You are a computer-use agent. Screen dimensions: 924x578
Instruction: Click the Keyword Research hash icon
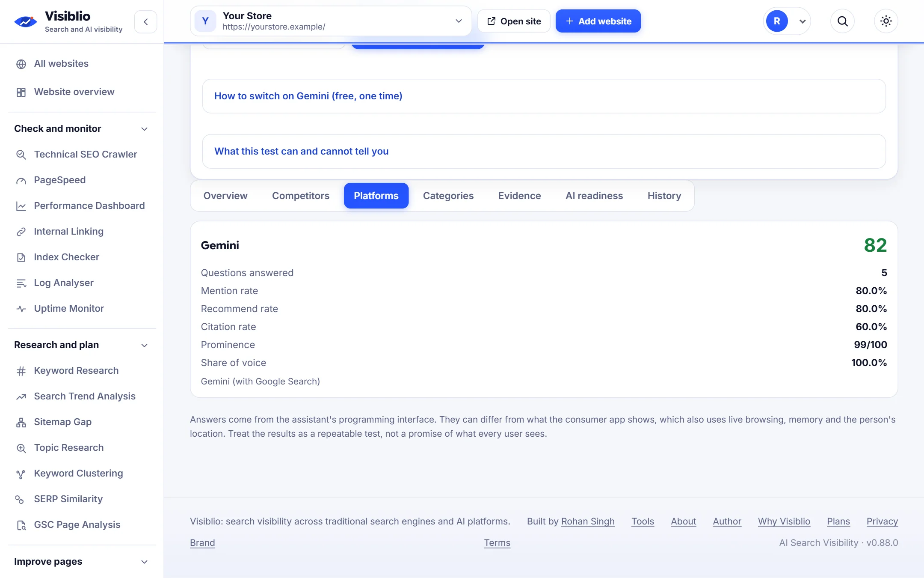pyautogui.click(x=21, y=371)
